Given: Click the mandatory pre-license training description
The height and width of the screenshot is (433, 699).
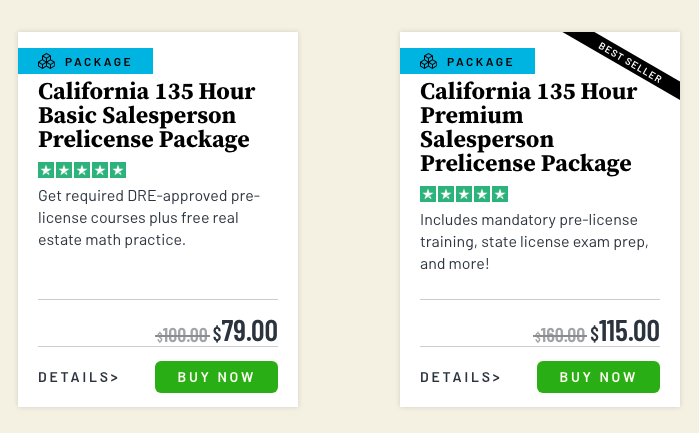Looking at the screenshot, I should point(528,242).
